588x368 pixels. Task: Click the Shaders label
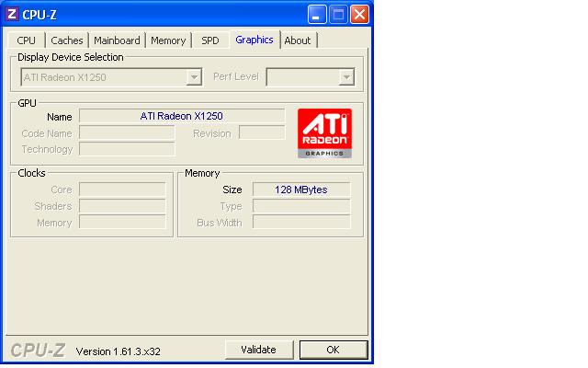point(53,206)
